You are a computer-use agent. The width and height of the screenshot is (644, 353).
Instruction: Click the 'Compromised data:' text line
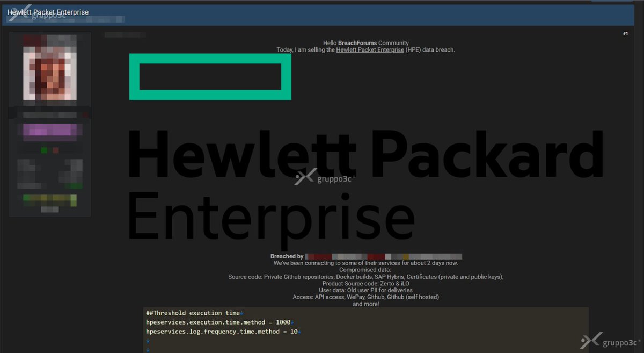click(365, 270)
